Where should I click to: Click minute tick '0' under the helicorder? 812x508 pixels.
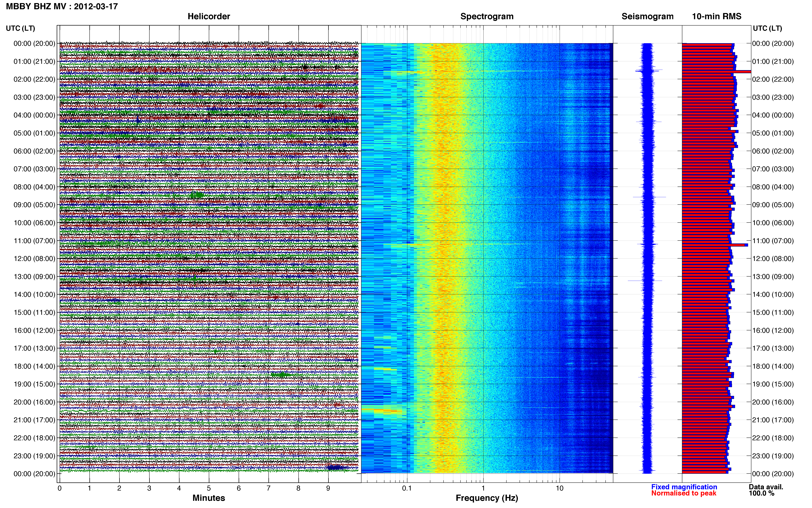coord(59,488)
